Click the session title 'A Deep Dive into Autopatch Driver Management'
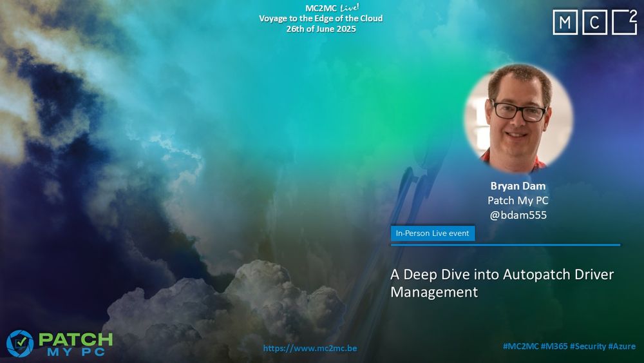 pos(502,283)
